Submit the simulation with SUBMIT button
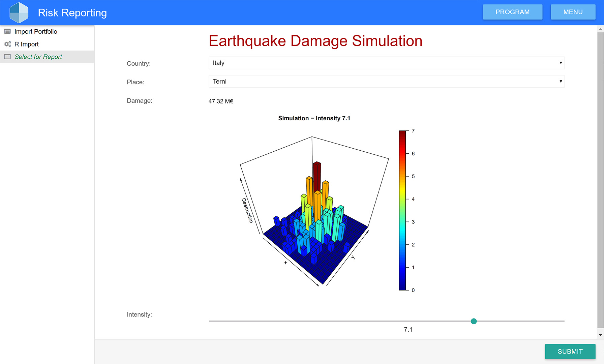This screenshot has height=364, width=604. pos(570,352)
